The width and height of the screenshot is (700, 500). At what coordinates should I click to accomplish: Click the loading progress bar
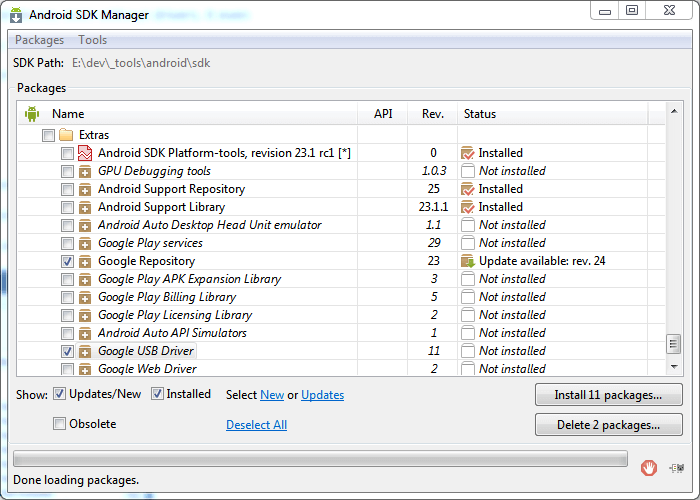click(x=321, y=459)
